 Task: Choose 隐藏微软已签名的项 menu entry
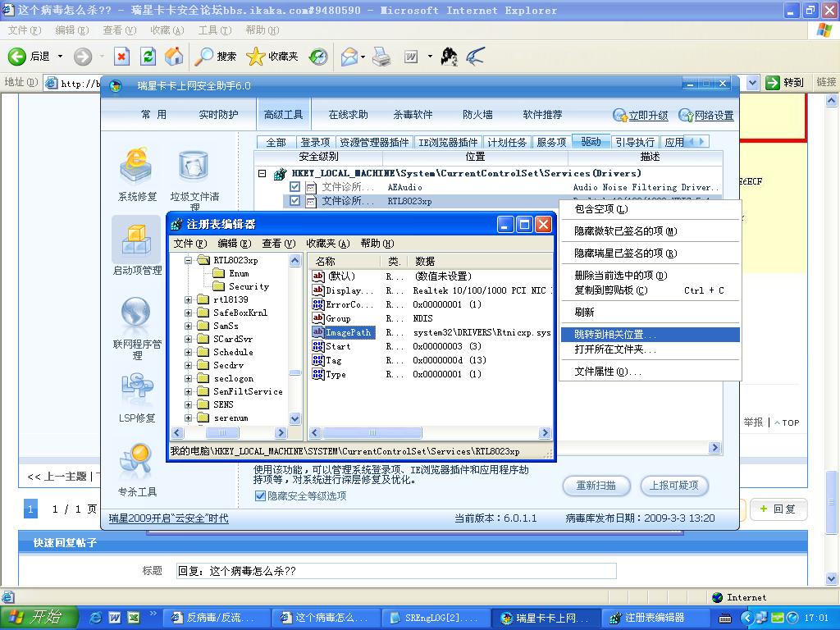651,231
